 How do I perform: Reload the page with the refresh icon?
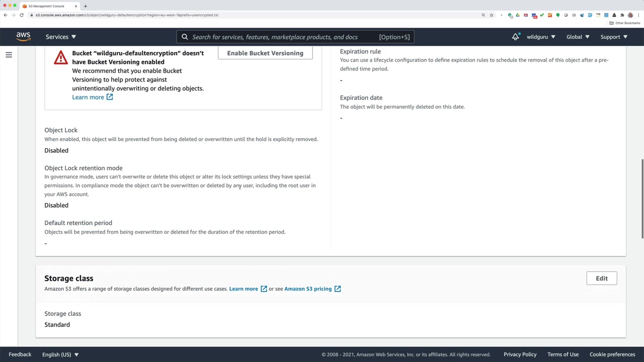point(22,15)
